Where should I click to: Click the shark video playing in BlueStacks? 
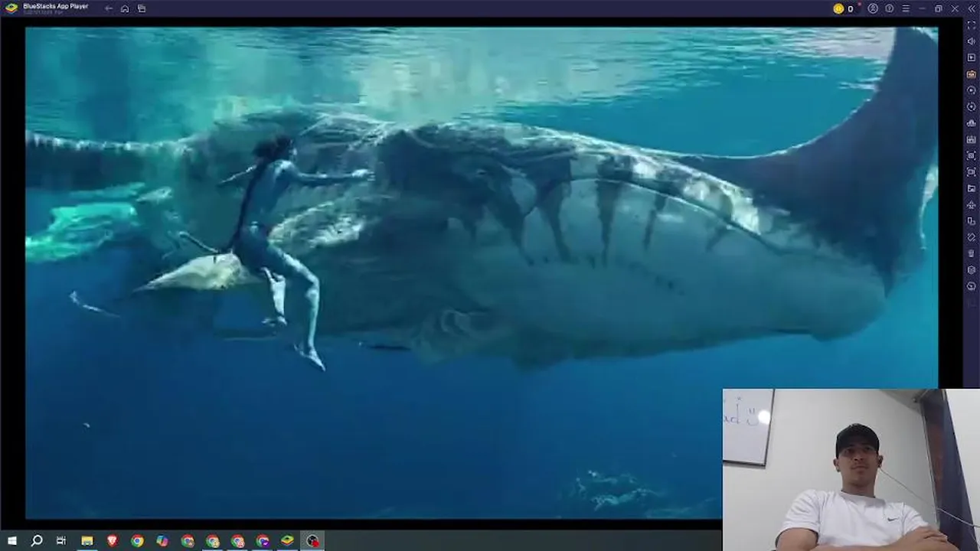point(482,273)
